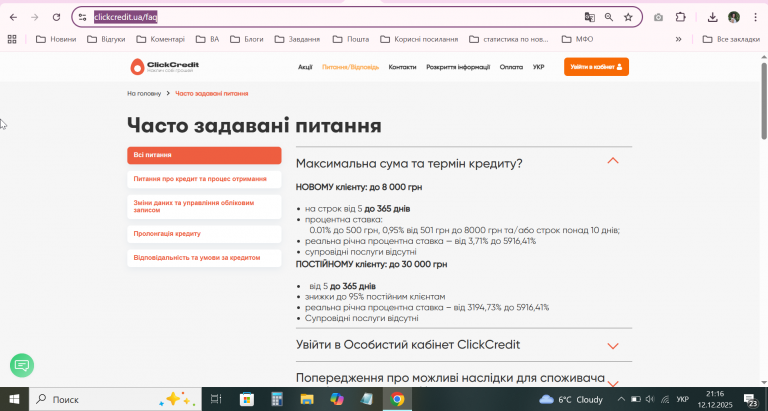Open the ВА bookmark folder

click(207, 39)
